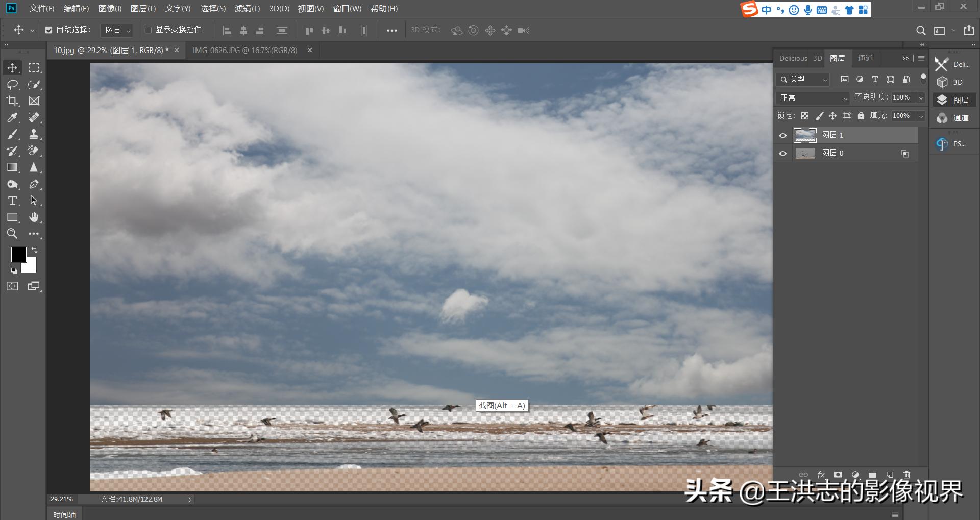This screenshot has width=980, height=520.
Task: Open the 滤镜(T) menu
Action: 248,9
